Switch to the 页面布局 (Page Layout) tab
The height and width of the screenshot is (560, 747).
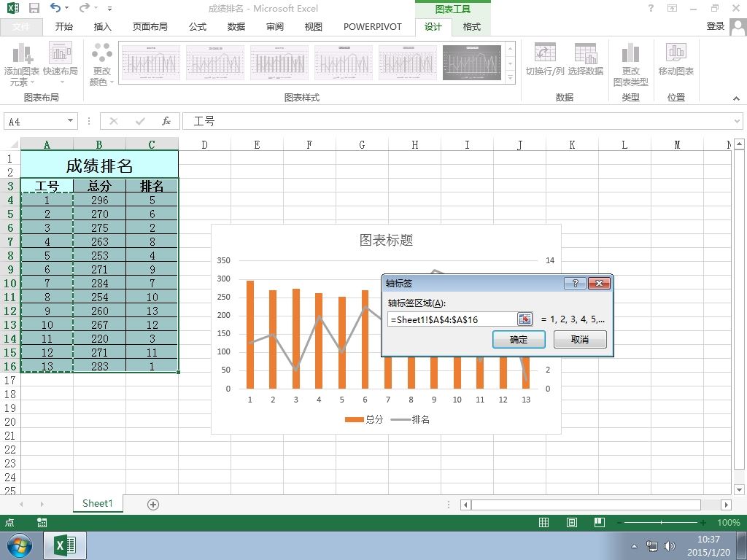[x=150, y=27]
